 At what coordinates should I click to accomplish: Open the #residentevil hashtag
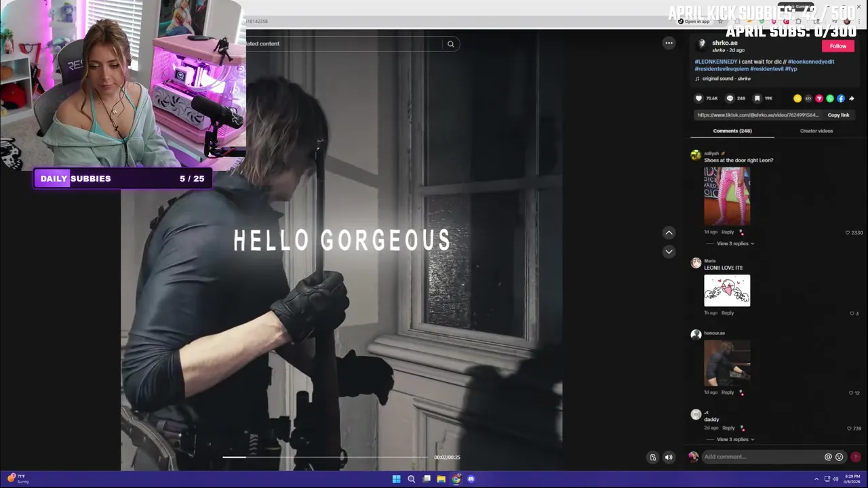click(766, 69)
